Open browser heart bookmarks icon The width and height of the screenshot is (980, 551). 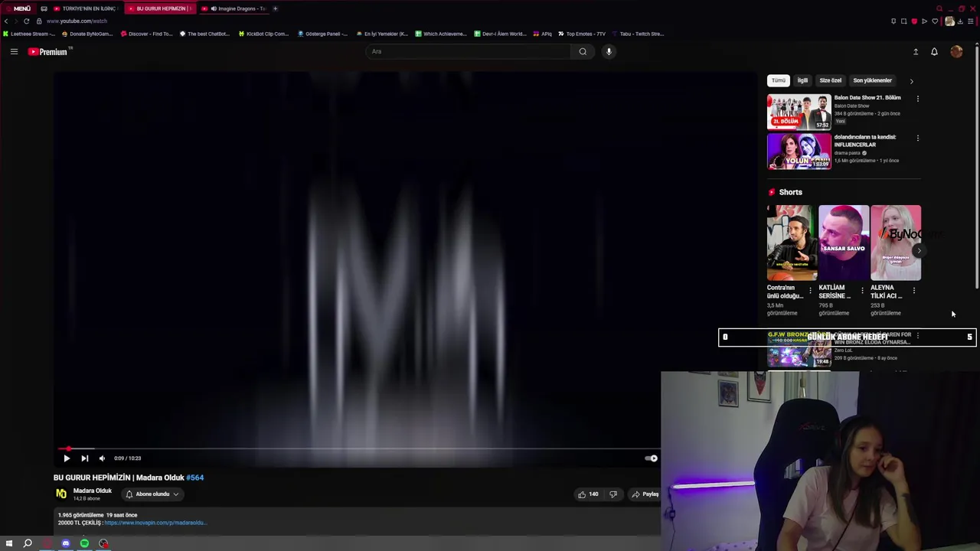point(935,21)
